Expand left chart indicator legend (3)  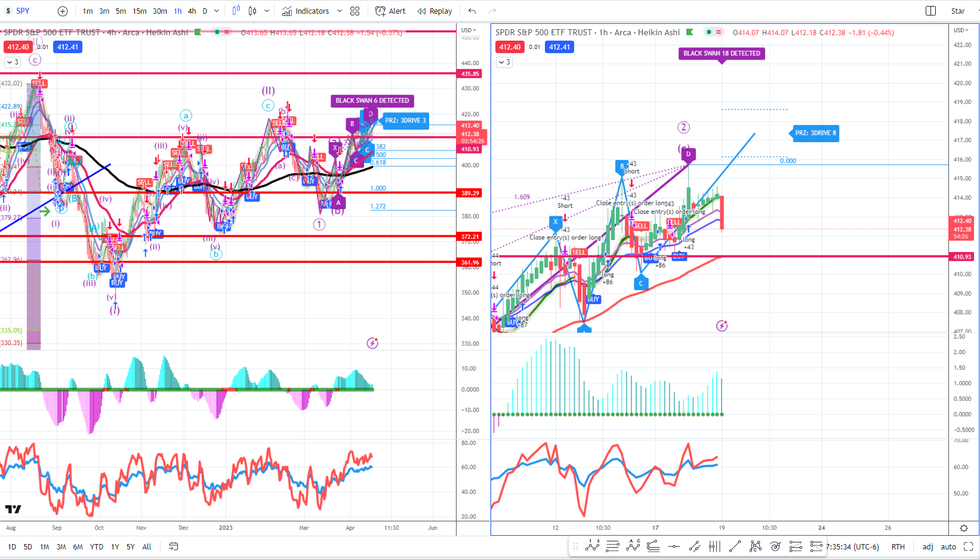tap(12, 62)
